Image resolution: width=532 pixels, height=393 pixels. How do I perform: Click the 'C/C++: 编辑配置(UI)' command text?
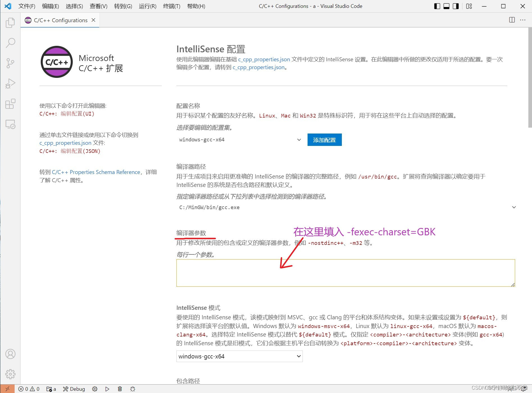click(67, 114)
